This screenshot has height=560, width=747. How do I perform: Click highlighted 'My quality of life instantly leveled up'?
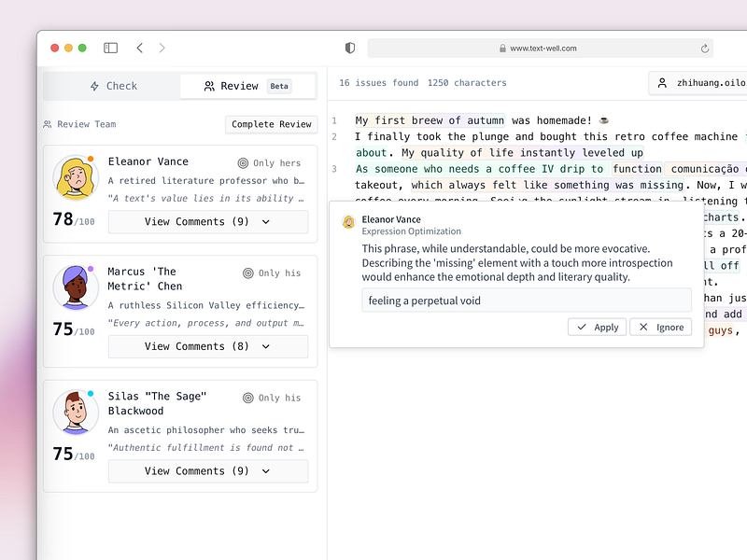click(522, 153)
